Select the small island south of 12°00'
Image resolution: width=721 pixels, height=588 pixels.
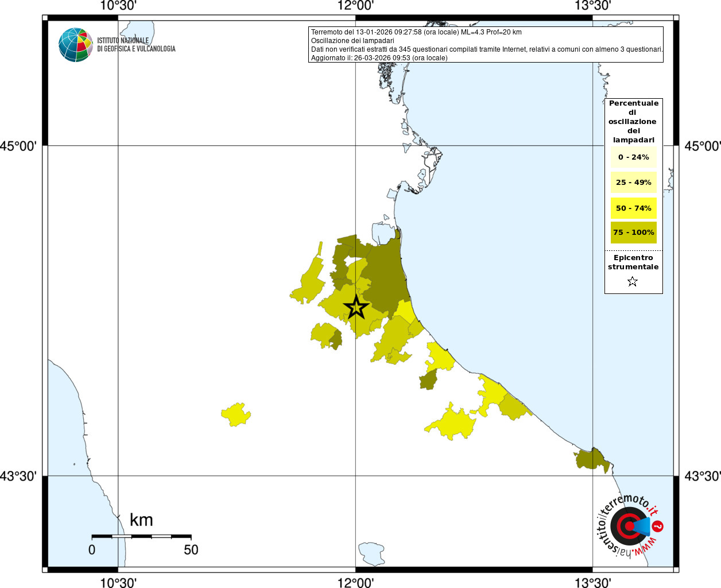pyautogui.click(x=370, y=552)
